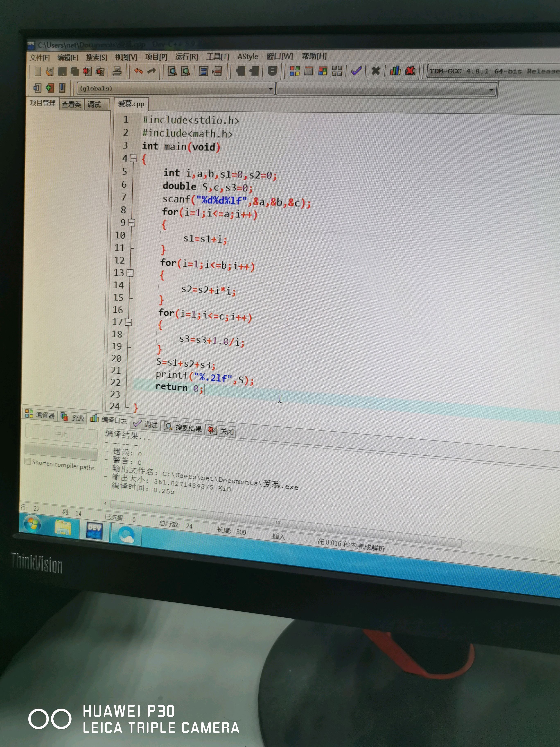Click the Go to function toolbar icon

point(203,71)
